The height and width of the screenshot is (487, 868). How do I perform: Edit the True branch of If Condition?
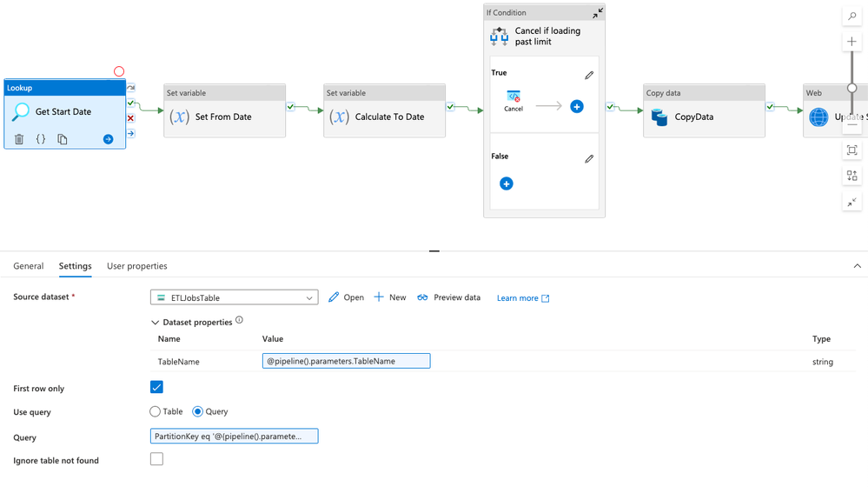pos(589,76)
